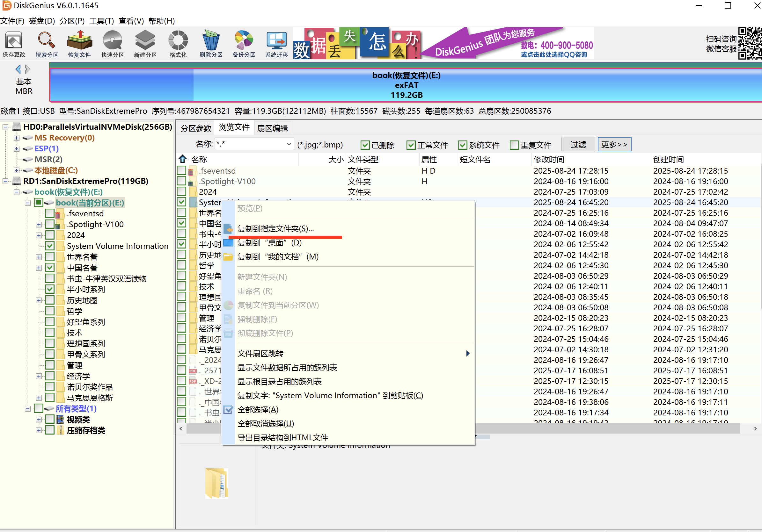This screenshot has width=762, height=532.
Task: Open the 名称 filename filter dropdown
Action: tap(289, 144)
